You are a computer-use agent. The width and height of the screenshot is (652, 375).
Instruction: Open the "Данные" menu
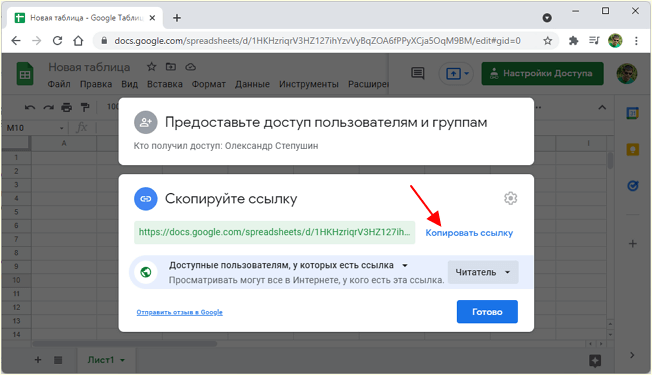pos(252,84)
